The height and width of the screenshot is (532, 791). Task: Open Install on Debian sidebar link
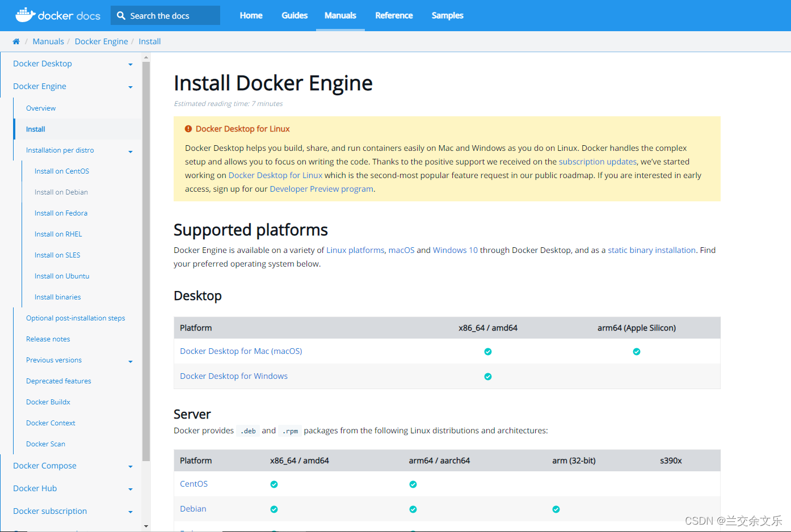pyautogui.click(x=61, y=192)
